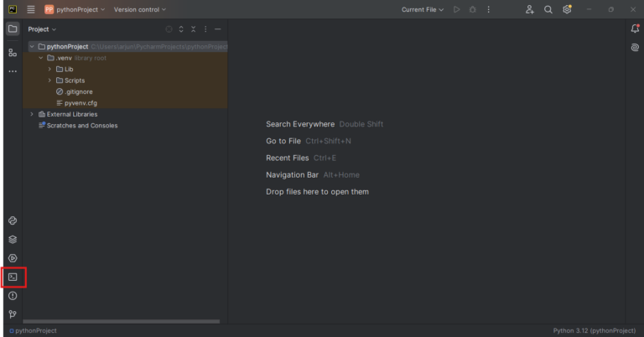The width and height of the screenshot is (644, 337).
Task: Click the Search Everywhere magnifier icon
Action: [x=548, y=9]
